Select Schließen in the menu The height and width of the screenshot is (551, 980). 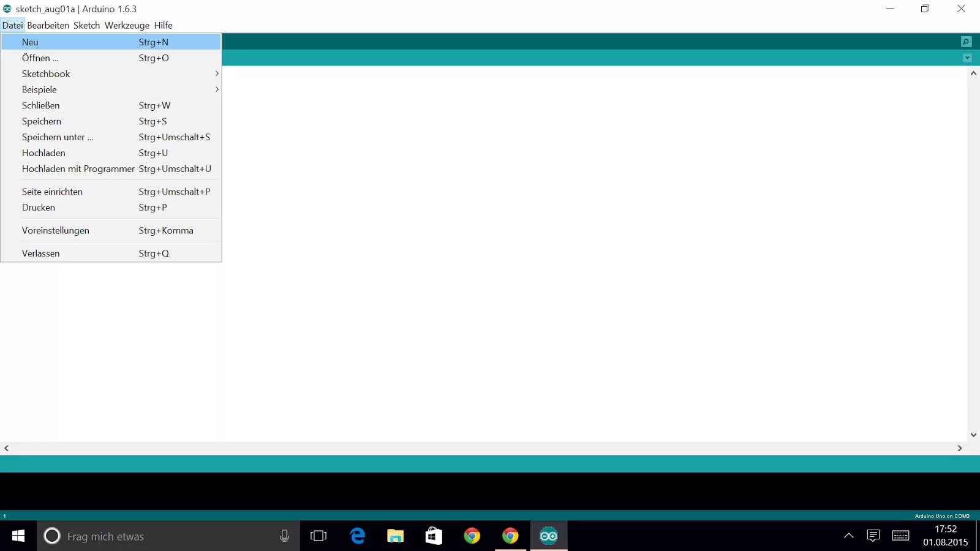[111, 105]
